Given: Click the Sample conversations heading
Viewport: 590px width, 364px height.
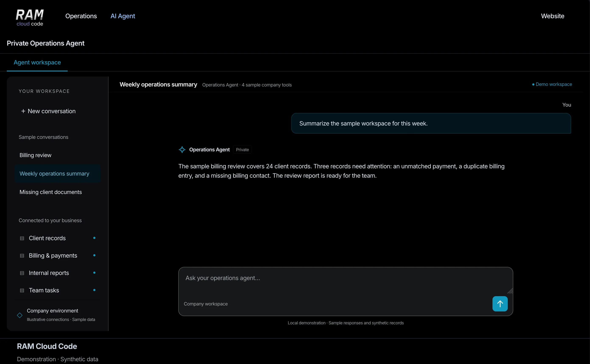Looking at the screenshot, I should coord(44,137).
